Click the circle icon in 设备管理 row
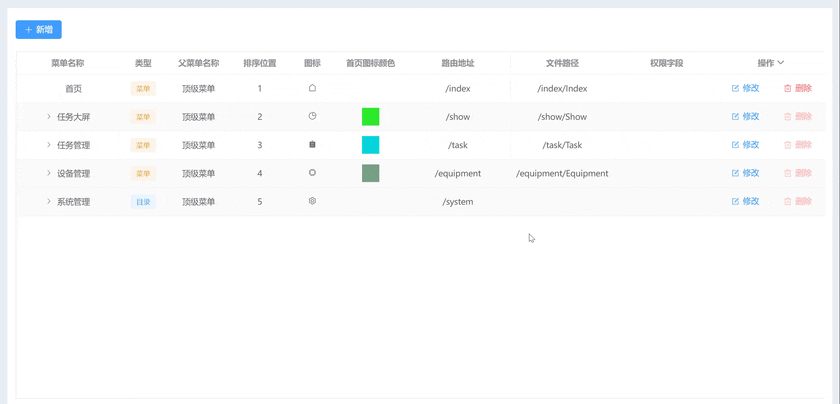Image resolution: width=840 pixels, height=404 pixels. [312, 173]
